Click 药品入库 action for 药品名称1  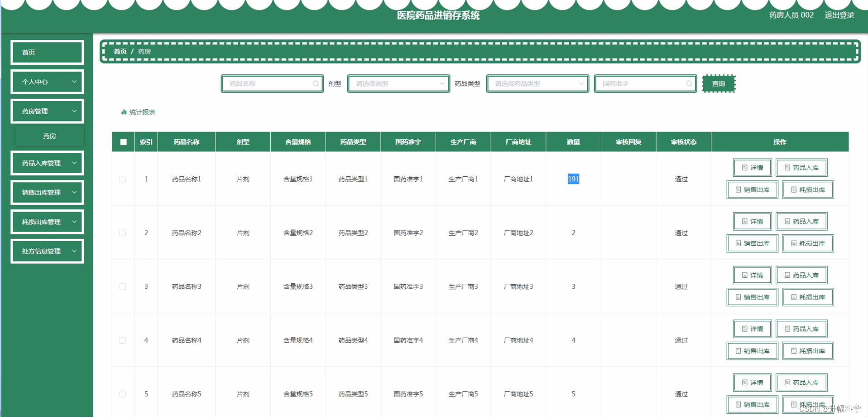click(x=801, y=167)
